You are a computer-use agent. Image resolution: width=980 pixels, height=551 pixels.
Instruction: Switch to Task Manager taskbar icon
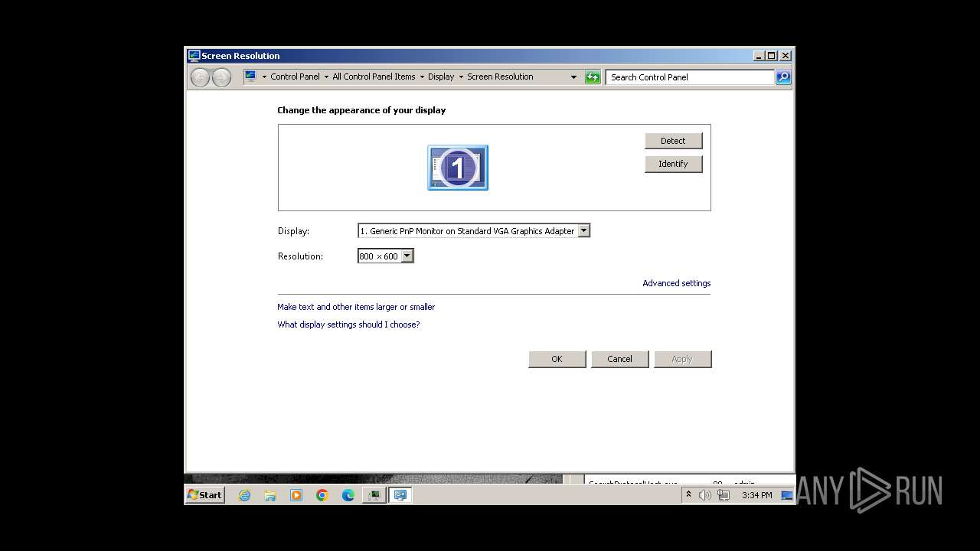[374, 495]
